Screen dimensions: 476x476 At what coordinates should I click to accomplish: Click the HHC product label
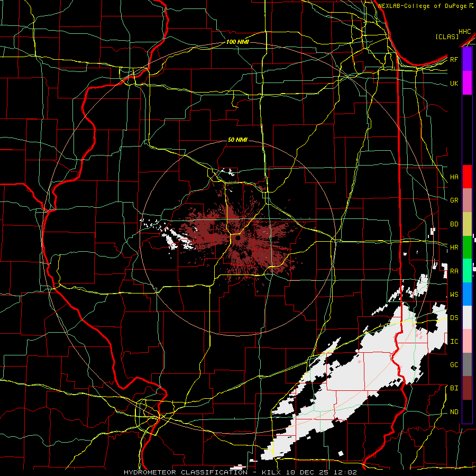click(464, 32)
